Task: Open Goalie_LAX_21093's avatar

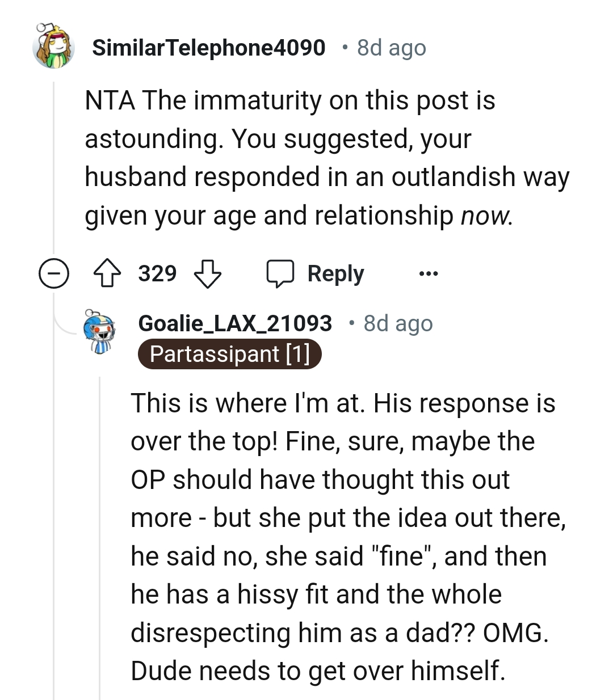Action: (99, 332)
